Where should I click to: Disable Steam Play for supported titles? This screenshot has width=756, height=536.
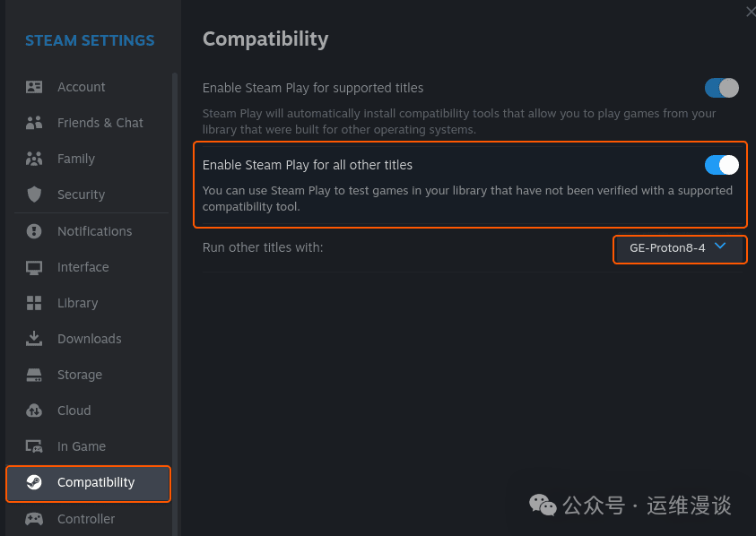pos(721,88)
